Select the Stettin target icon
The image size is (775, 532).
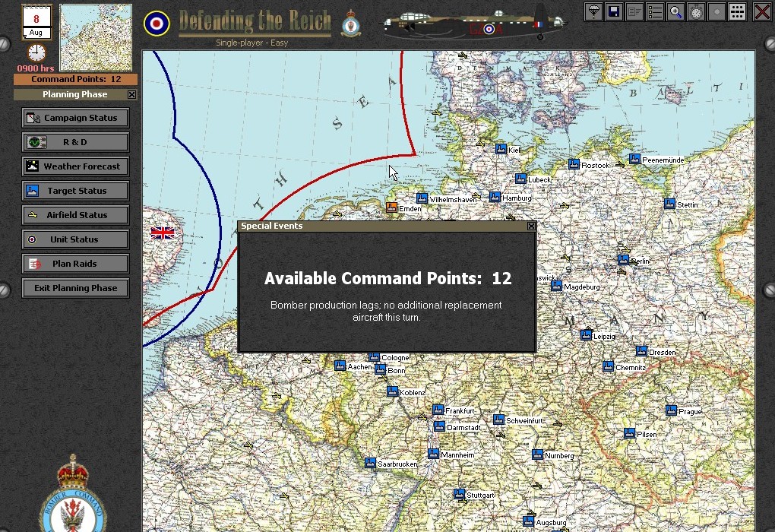pos(669,204)
